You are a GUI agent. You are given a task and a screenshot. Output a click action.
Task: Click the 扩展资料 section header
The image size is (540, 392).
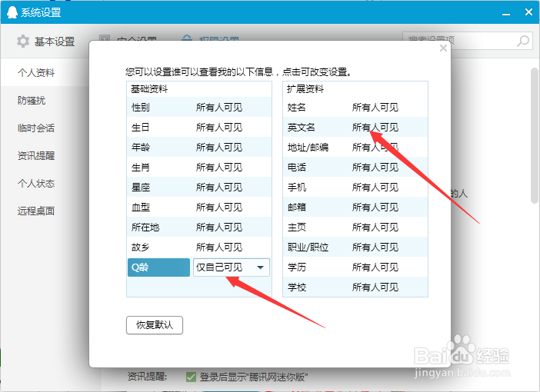(305, 89)
